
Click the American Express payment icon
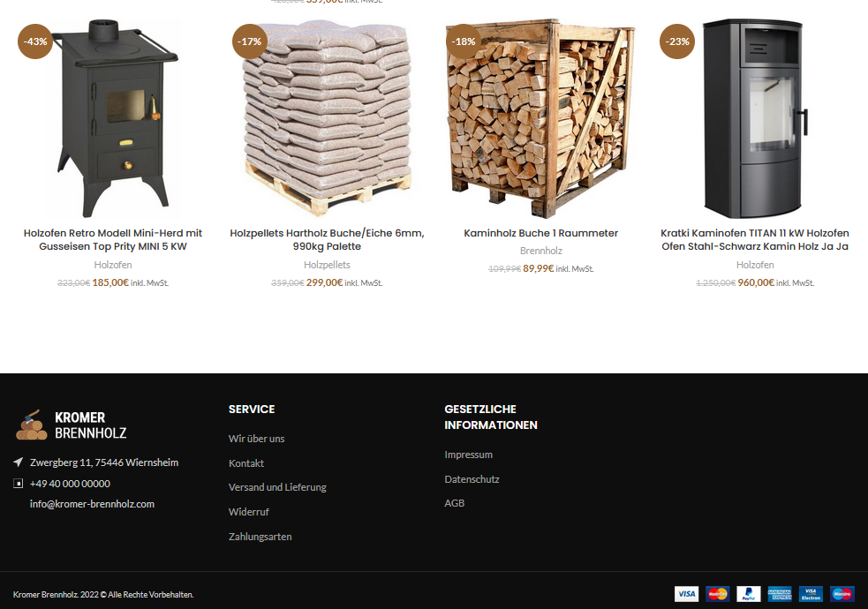(780, 594)
